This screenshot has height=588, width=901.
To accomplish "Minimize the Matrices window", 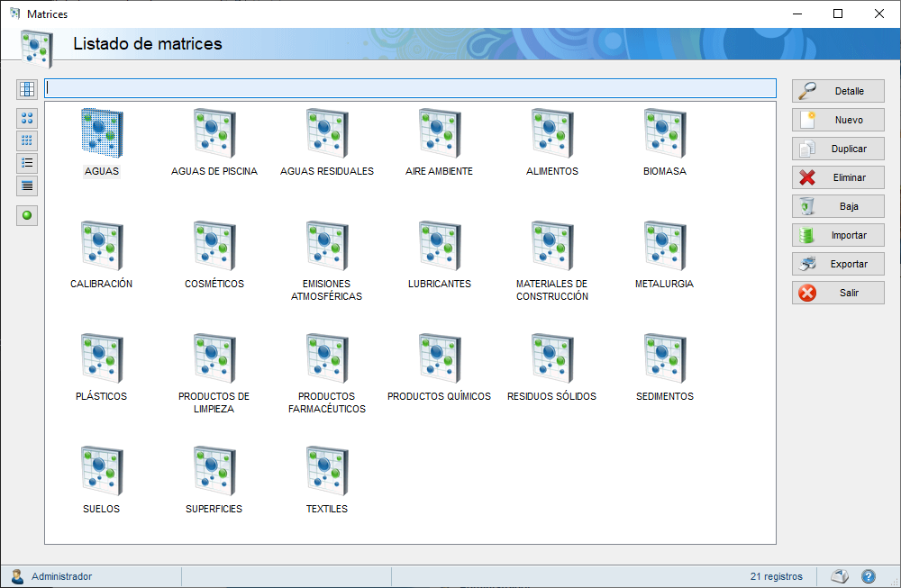I will tap(797, 14).
